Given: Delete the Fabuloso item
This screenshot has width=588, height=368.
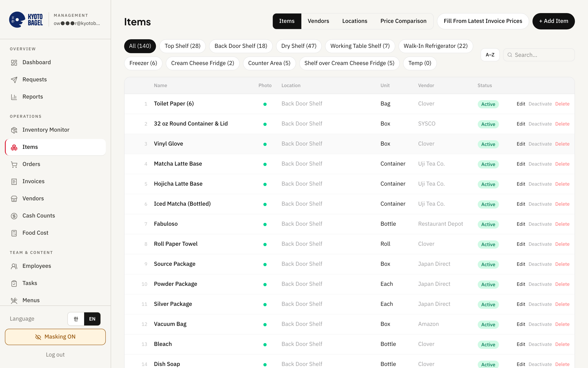Looking at the screenshot, I should 562,224.
